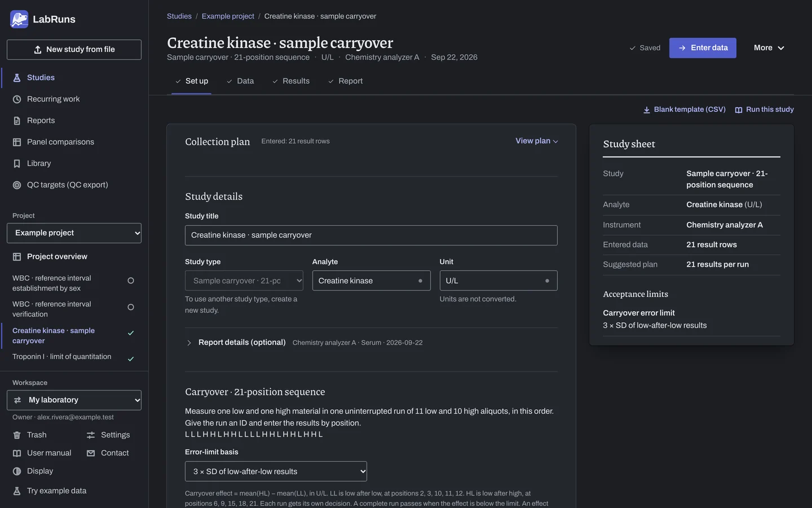Click the Run this study book icon

(x=739, y=110)
